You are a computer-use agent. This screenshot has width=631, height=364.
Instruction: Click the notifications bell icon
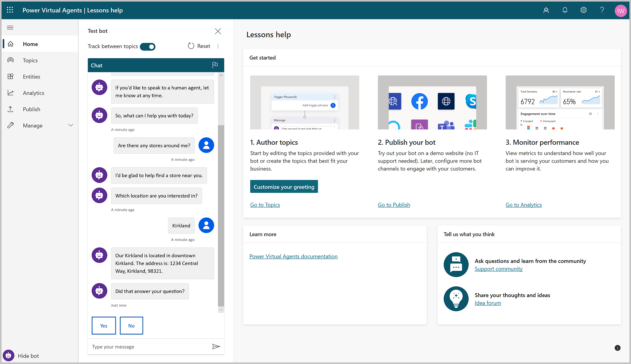click(x=565, y=10)
